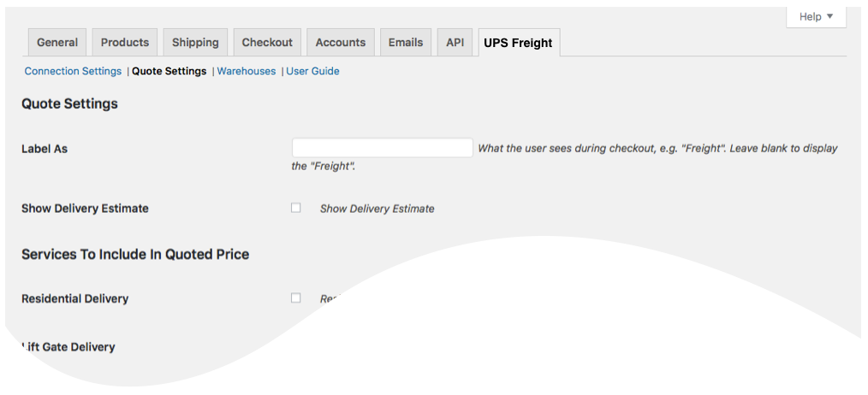Click the Quote Settings section heading
The width and height of the screenshot is (868, 395).
tap(69, 104)
